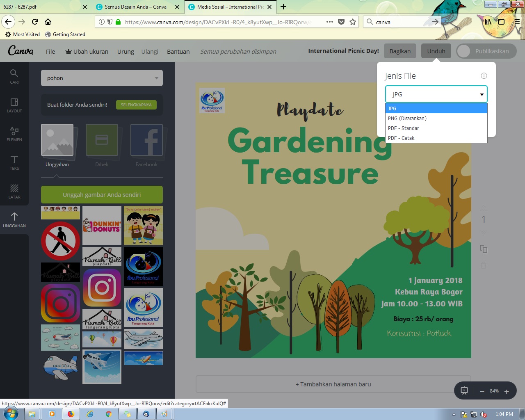The image size is (525, 420).
Task: Open the CARI search panel
Action: [14, 76]
